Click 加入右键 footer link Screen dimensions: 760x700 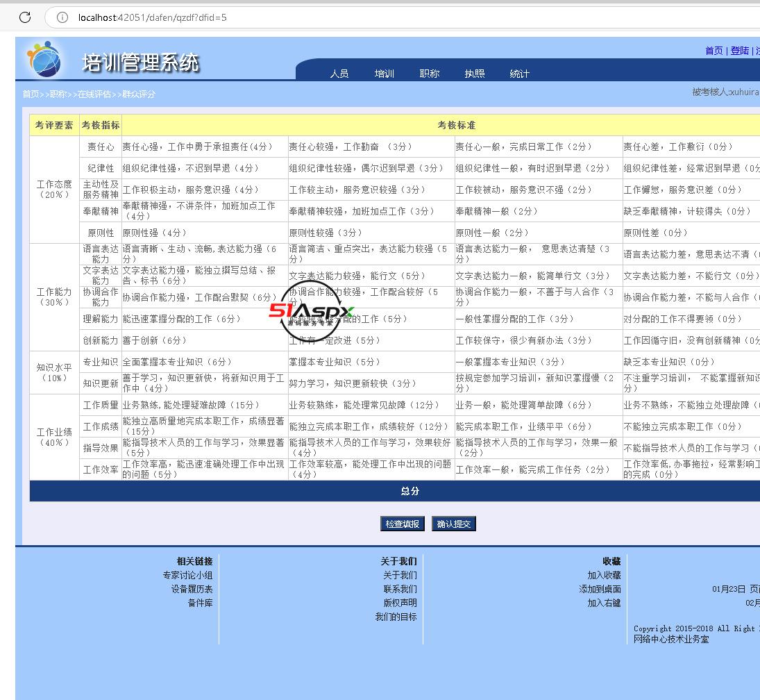604,603
